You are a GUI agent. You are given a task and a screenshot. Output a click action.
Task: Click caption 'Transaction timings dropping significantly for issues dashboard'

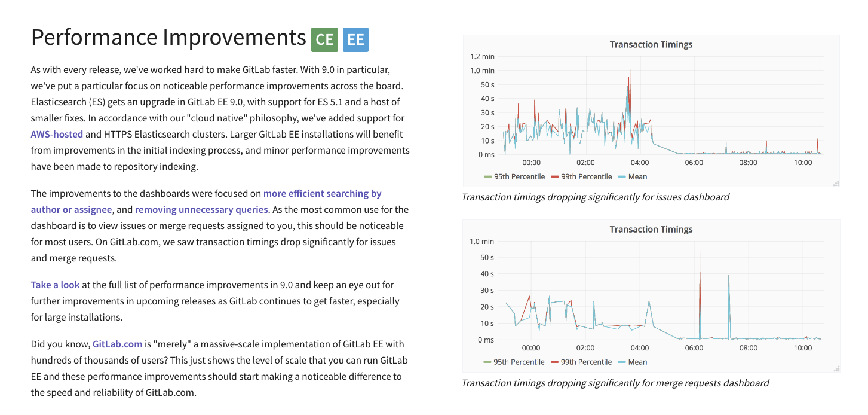[x=596, y=197]
